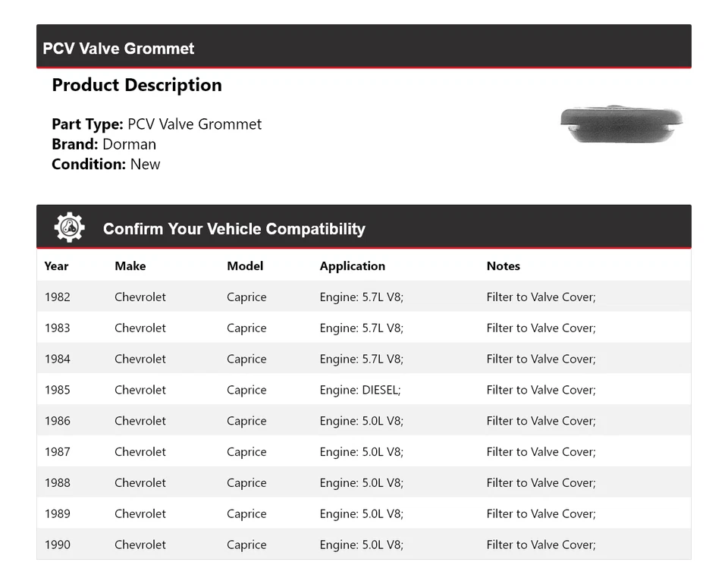
Task: Click the Make column header
Action: [x=130, y=266]
